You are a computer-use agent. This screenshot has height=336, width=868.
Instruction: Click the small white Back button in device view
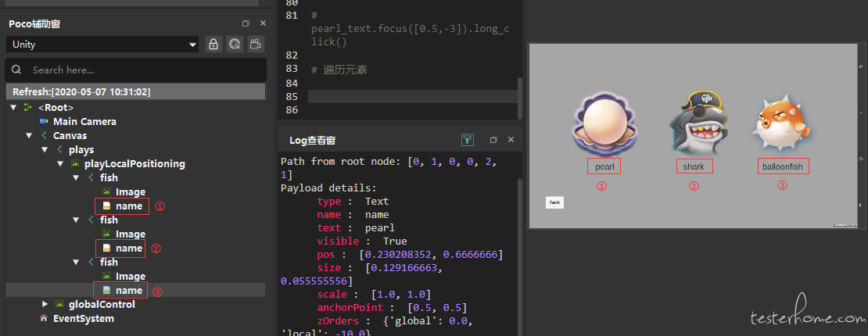click(x=554, y=202)
